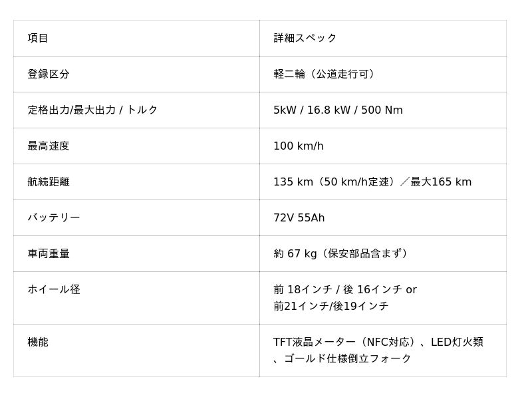Select the 定格出力/最大出力 / トルク label
The height and width of the screenshot is (397, 532).
[x=92, y=110]
